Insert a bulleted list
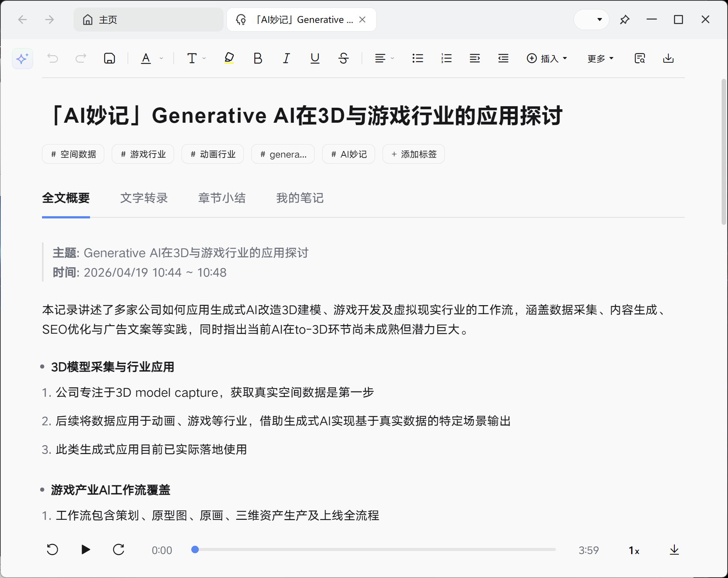The height and width of the screenshot is (578, 728). coord(417,58)
